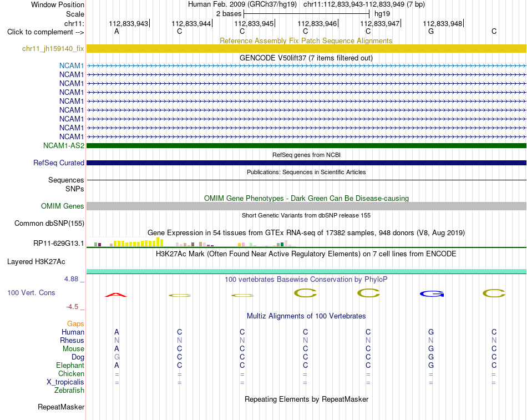
Task: Click the dark blue RefSeq Curated bar
Action: [306, 163]
